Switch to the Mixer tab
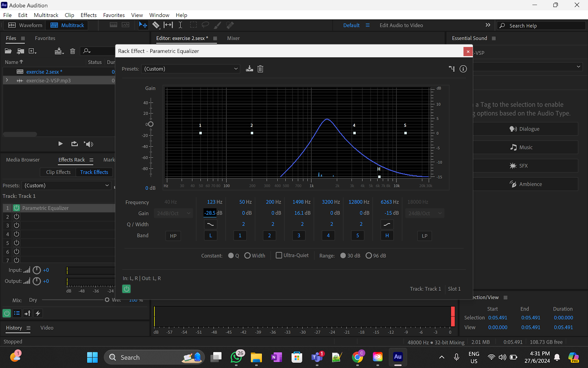This screenshot has width=588, height=368. pyautogui.click(x=233, y=38)
